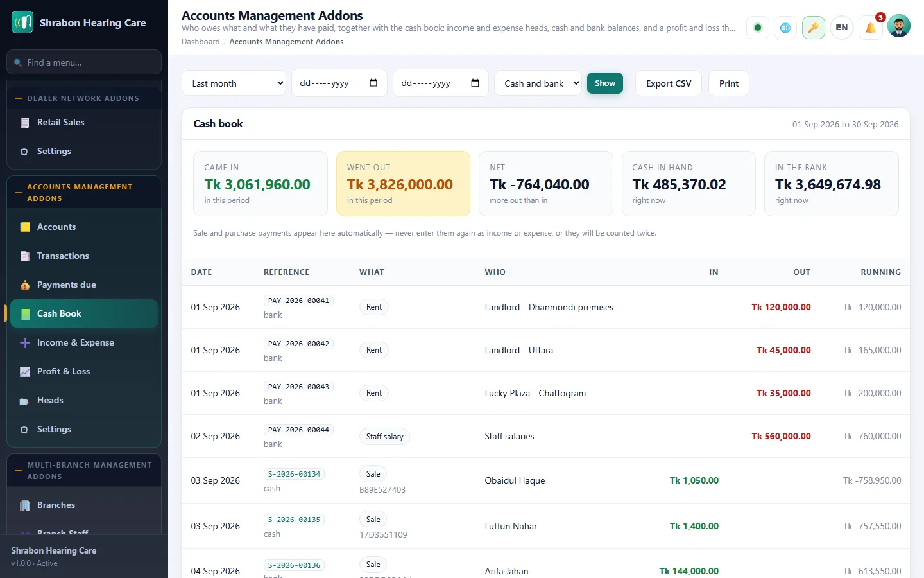The image size is (924, 578).
Task: Click Obaidul Haque in the Who column
Action: coord(515,480)
